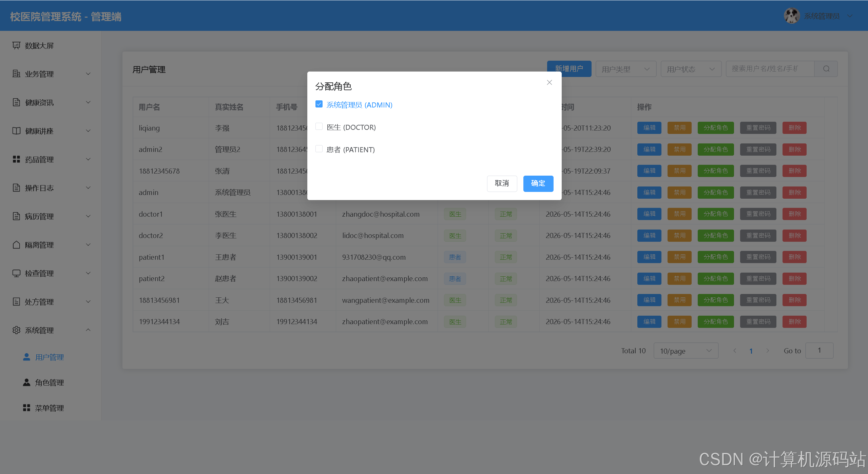Click the 药品管理 grid icon
The image size is (868, 474).
(16, 159)
